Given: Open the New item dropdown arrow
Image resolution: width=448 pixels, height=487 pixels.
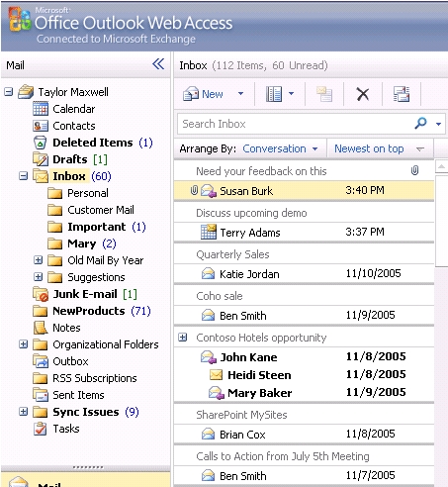Looking at the screenshot, I should [241, 94].
